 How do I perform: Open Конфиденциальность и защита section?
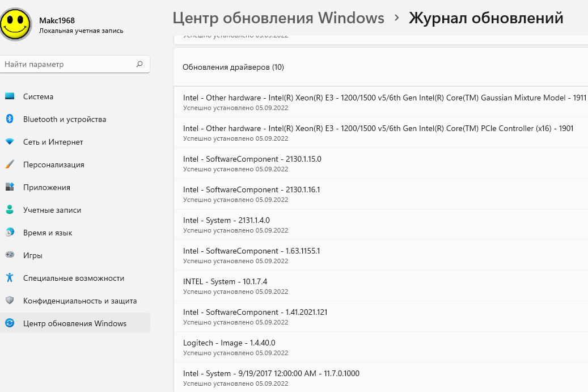tap(75, 301)
